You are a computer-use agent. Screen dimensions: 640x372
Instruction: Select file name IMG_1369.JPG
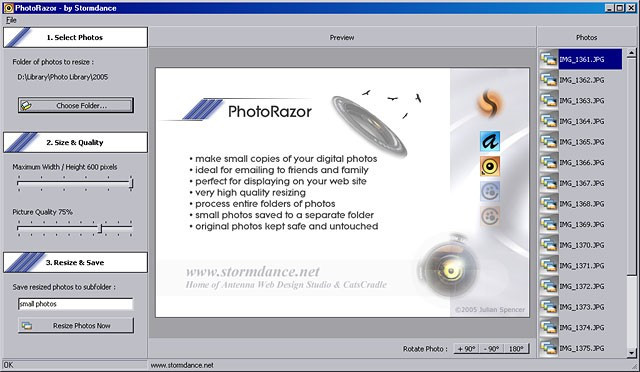click(582, 225)
